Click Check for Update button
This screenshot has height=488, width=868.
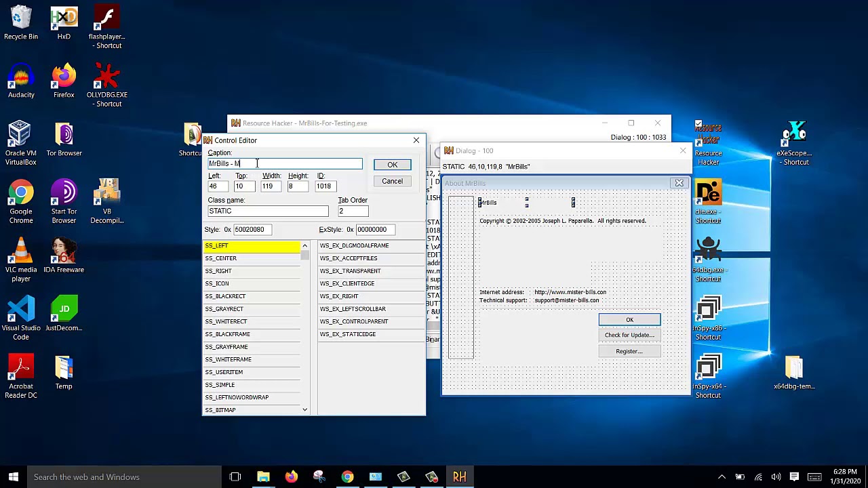click(629, 335)
